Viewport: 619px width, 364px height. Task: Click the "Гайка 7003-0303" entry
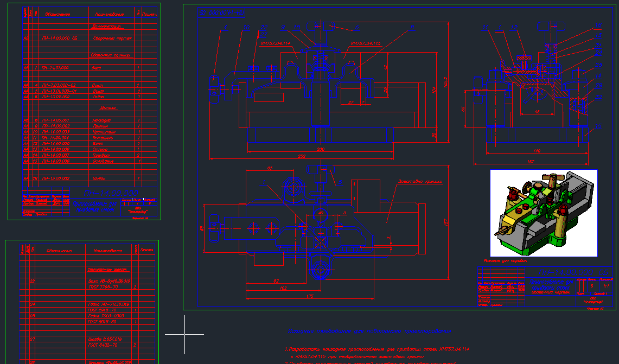pos(106,316)
